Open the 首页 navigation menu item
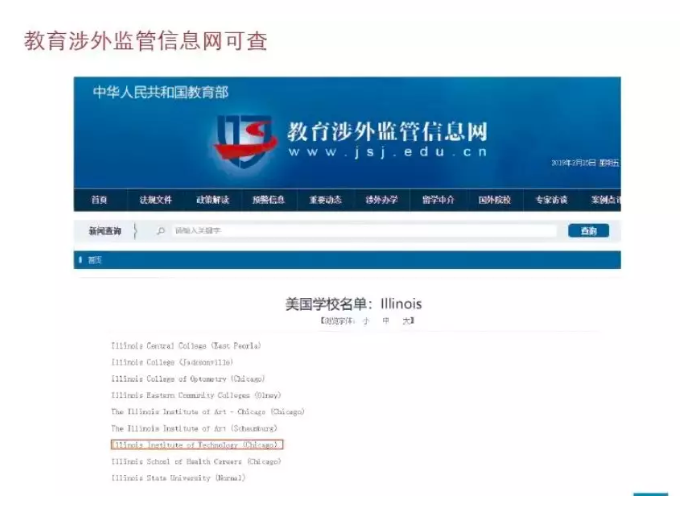The height and width of the screenshot is (519, 695). tap(99, 200)
